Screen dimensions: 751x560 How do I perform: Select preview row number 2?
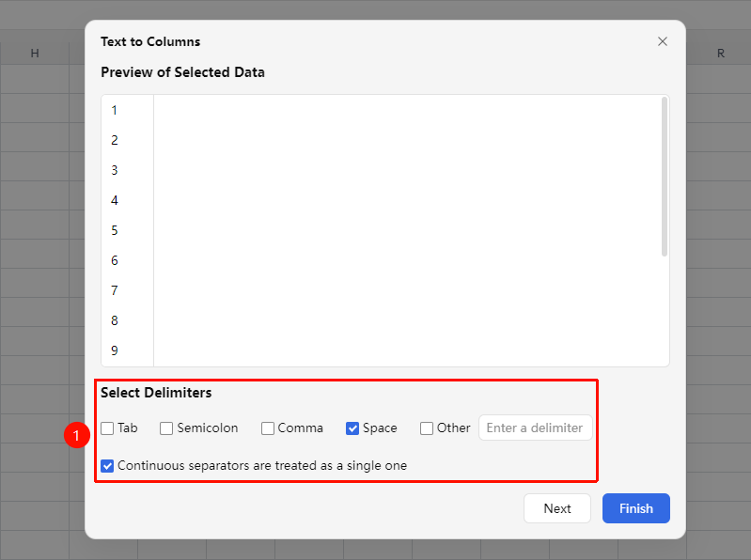[x=115, y=140]
